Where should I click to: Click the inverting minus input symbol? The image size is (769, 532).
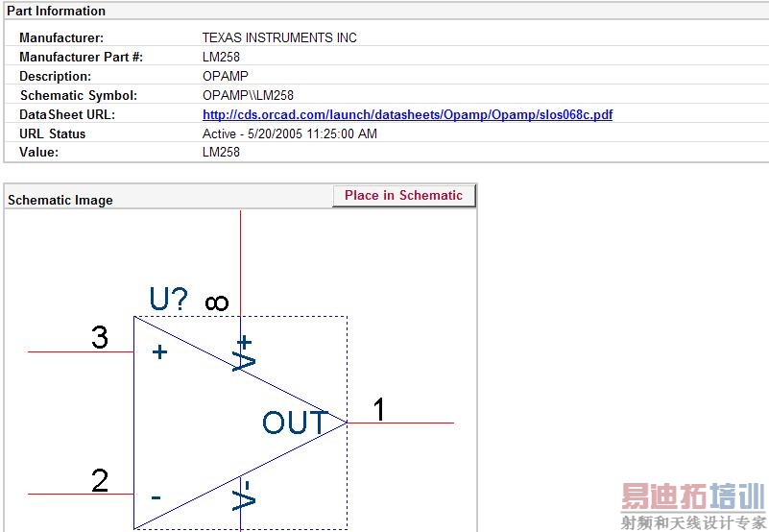156,497
